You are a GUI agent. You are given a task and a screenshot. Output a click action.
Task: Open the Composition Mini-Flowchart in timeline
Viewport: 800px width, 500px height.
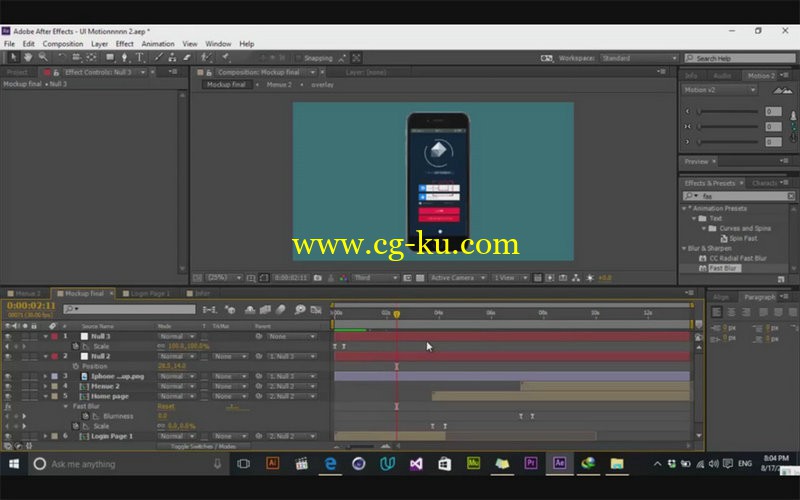coord(210,310)
